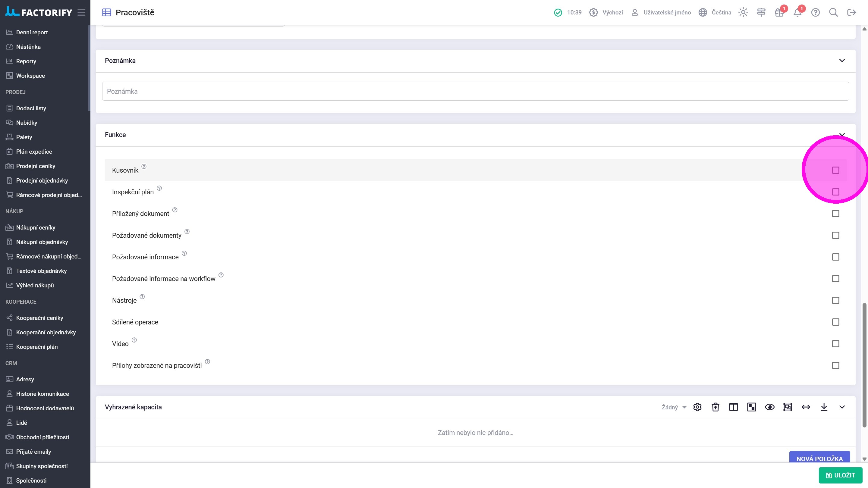Tick the Video checkbox

point(835,344)
